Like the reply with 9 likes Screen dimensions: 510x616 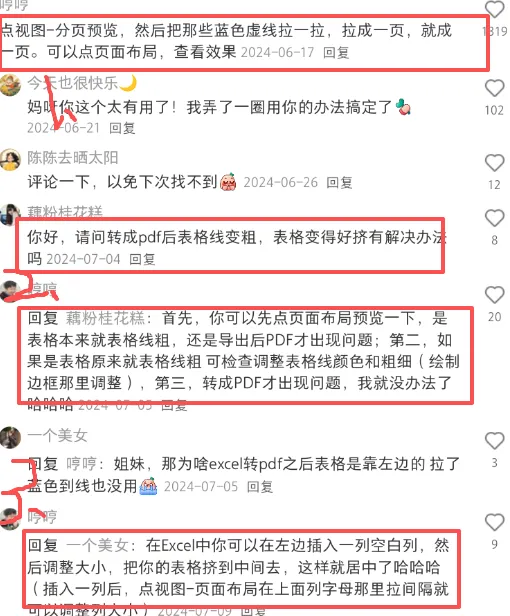click(494, 522)
